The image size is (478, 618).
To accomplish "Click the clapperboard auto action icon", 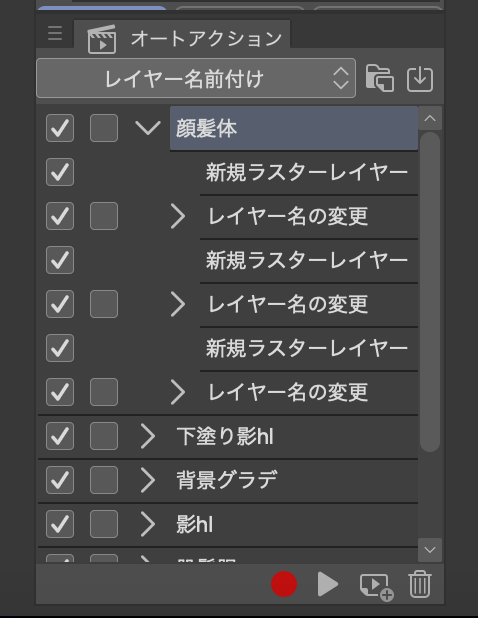I will (102, 39).
